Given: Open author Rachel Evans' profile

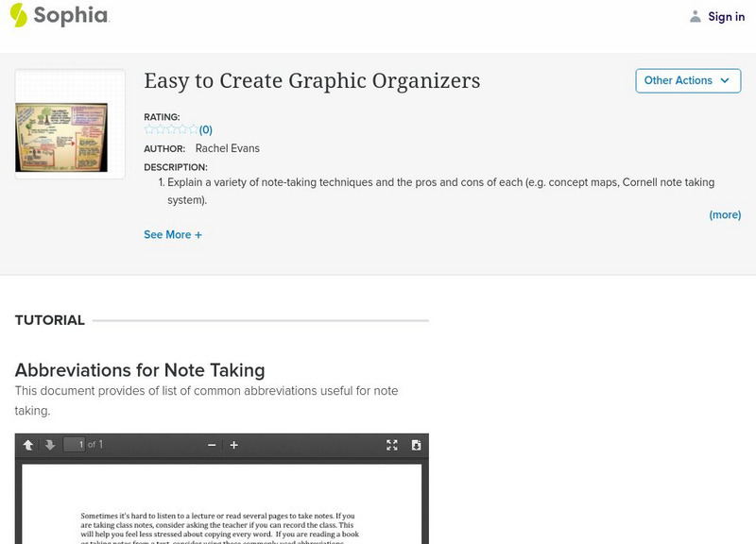Looking at the screenshot, I should pos(227,148).
